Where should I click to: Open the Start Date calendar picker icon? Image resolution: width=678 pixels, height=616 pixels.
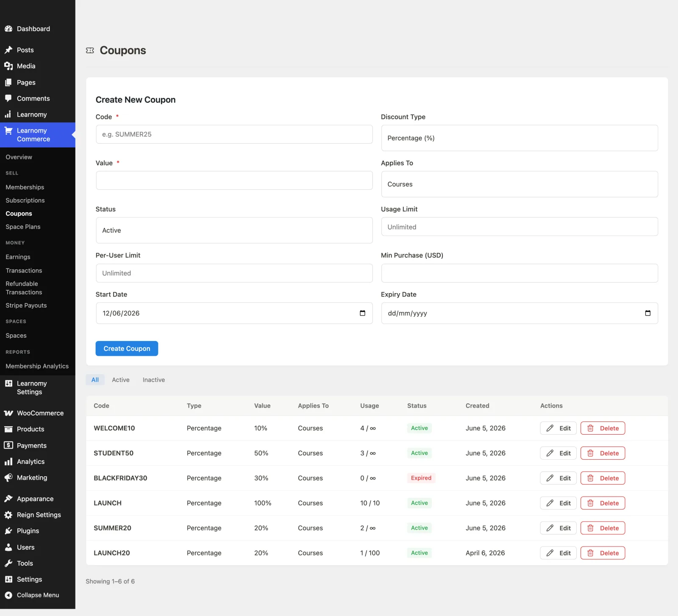point(362,313)
